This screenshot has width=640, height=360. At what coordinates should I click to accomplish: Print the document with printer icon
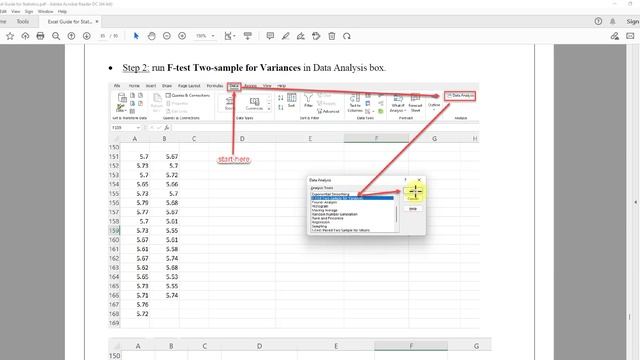click(x=40, y=36)
